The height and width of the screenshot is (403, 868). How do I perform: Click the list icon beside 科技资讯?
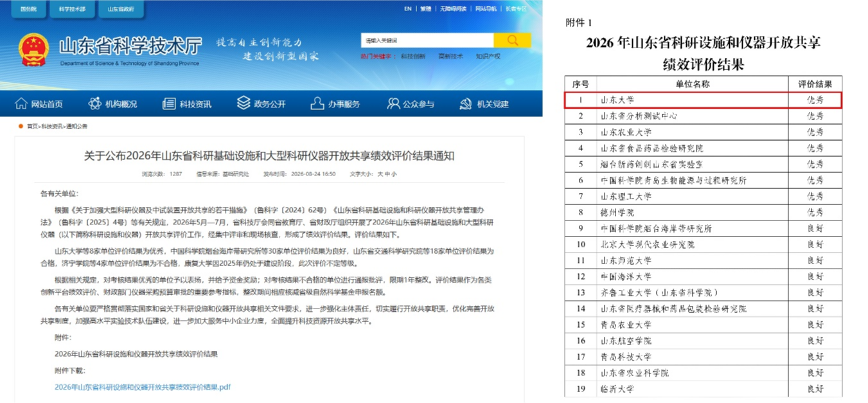pyautogui.click(x=169, y=103)
